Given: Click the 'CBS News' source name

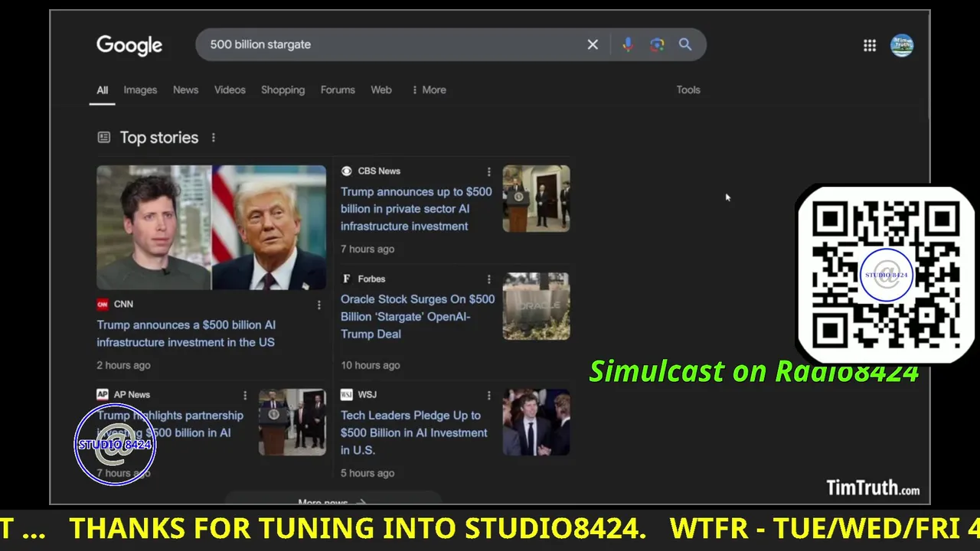Looking at the screenshot, I should pos(379,171).
